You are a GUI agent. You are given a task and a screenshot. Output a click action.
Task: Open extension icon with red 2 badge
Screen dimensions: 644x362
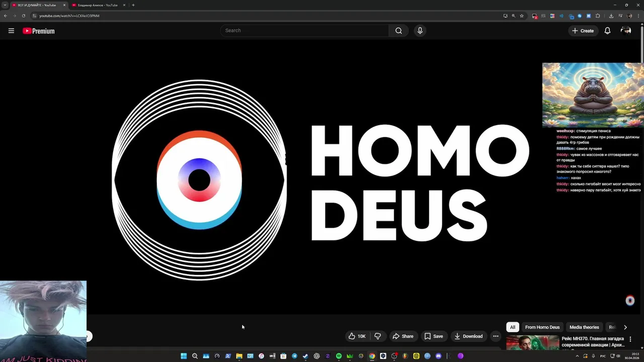pos(535,16)
